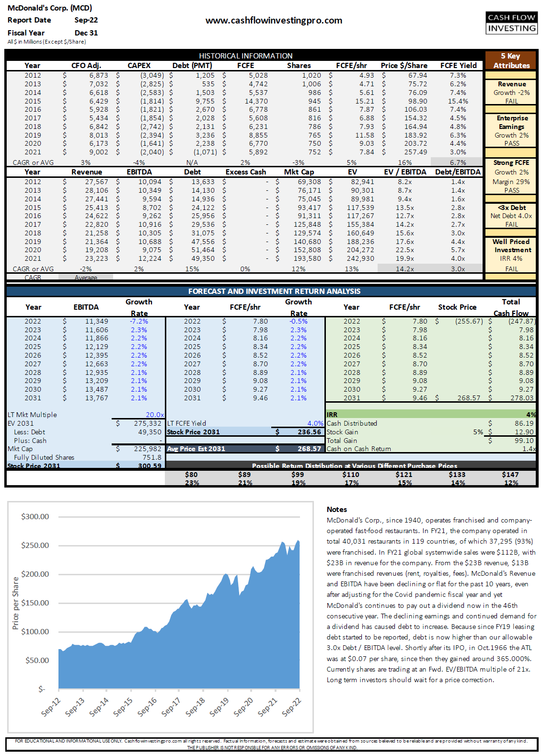
Task: Click the LT FCFE Yield 4.0% value
Action: [315, 423]
